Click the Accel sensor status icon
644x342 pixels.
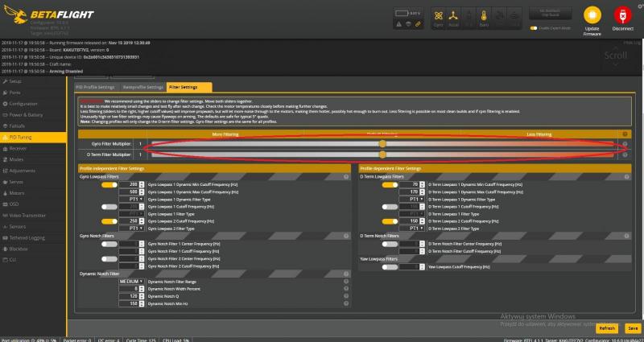(455, 16)
